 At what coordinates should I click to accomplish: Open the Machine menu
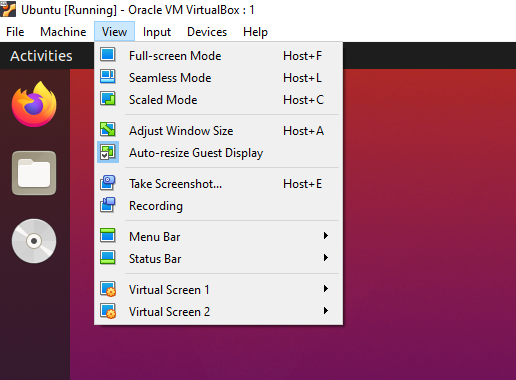coord(63,32)
